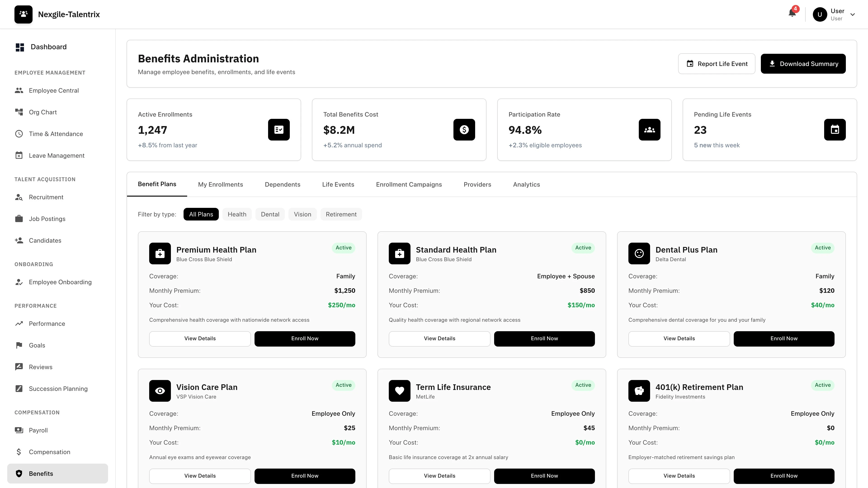Screen dimensions: 868x488
Task: Click the Nexgile-Talentrix logo icon
Action: 23,14
